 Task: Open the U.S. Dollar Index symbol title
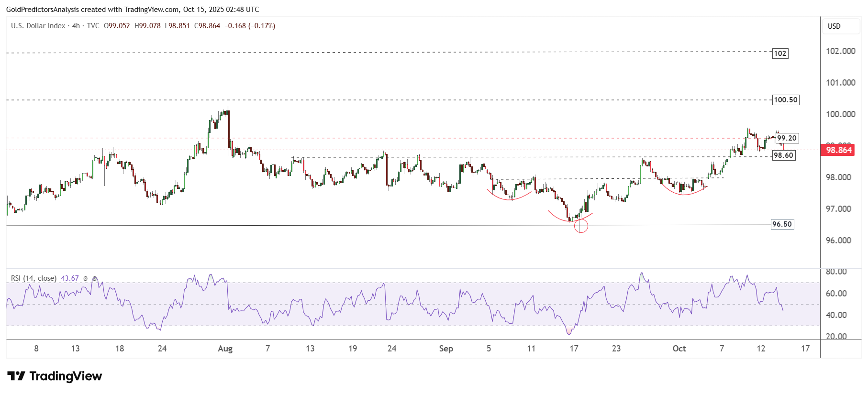[38, 26]
